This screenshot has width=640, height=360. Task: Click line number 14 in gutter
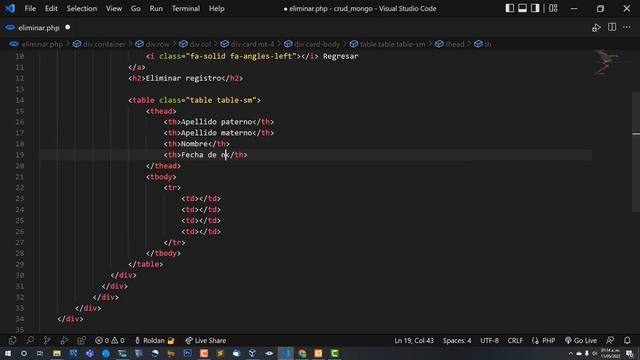[20, 100]
